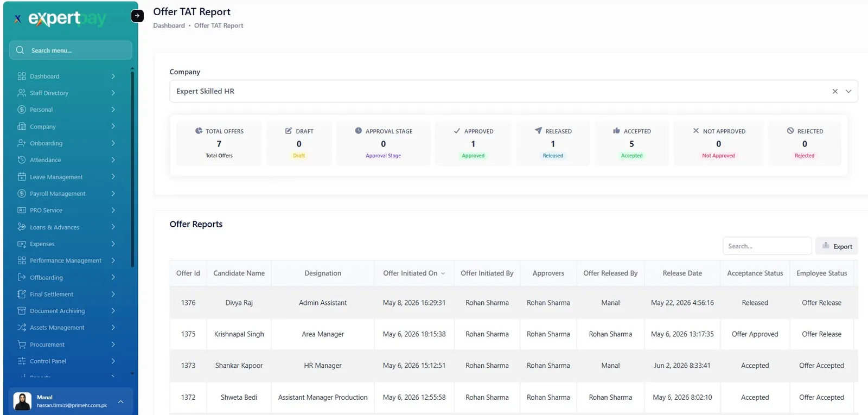Click the Assistant Manager Production designation
Screen dimensions: 868x415
(x=323, y=398)
